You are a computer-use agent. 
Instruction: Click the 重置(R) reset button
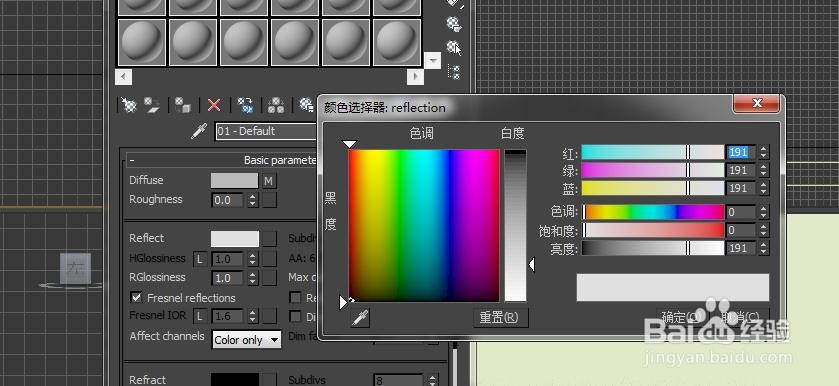(x=500, y=317)
